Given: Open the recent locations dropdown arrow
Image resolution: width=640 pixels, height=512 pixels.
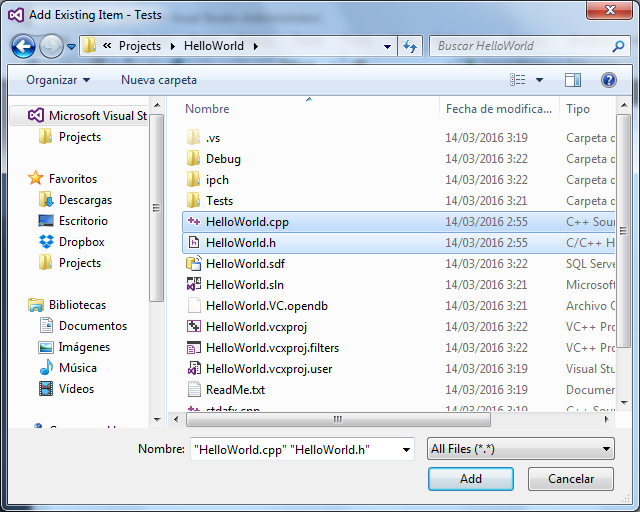Looking at the screenshot, I should click(71, 47).
